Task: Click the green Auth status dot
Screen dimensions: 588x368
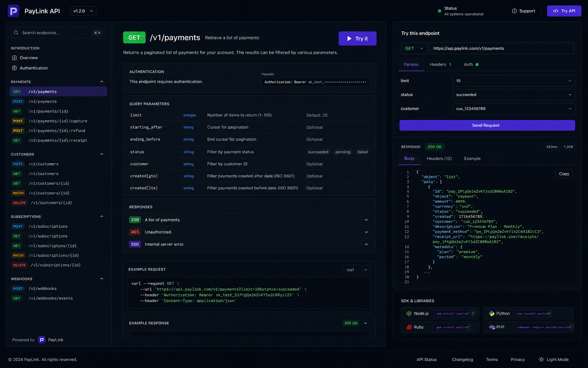Action: click(x=477, y=65)
